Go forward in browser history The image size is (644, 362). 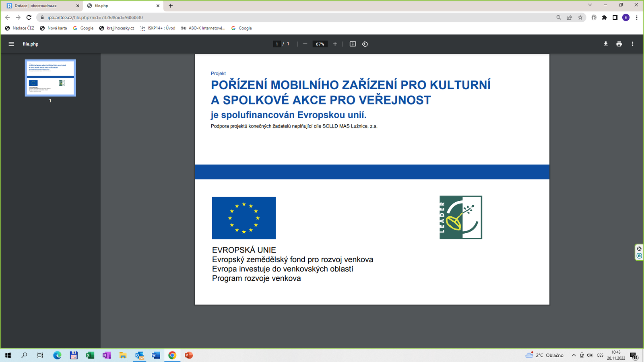pos(18,17)
